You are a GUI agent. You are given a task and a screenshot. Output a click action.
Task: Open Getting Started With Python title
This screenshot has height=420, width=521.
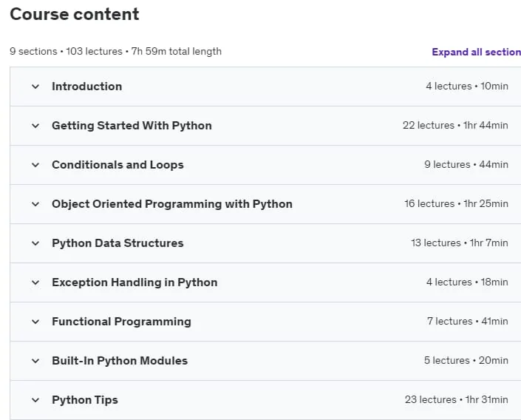[132, 126]
